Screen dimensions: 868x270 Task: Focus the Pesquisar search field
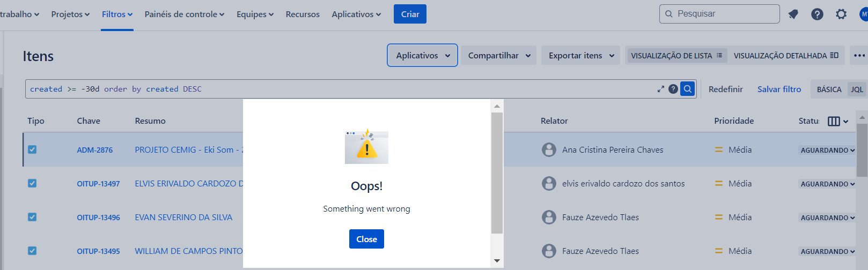coord(719,14)
